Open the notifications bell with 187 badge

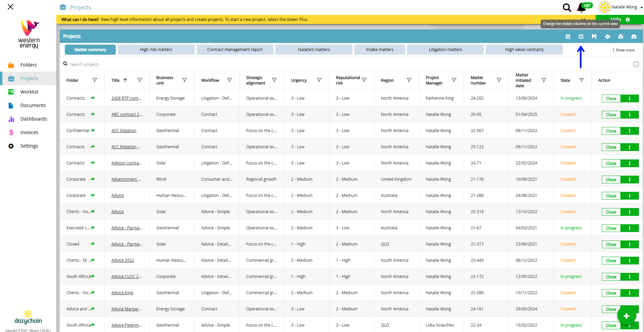coord(582,7)
